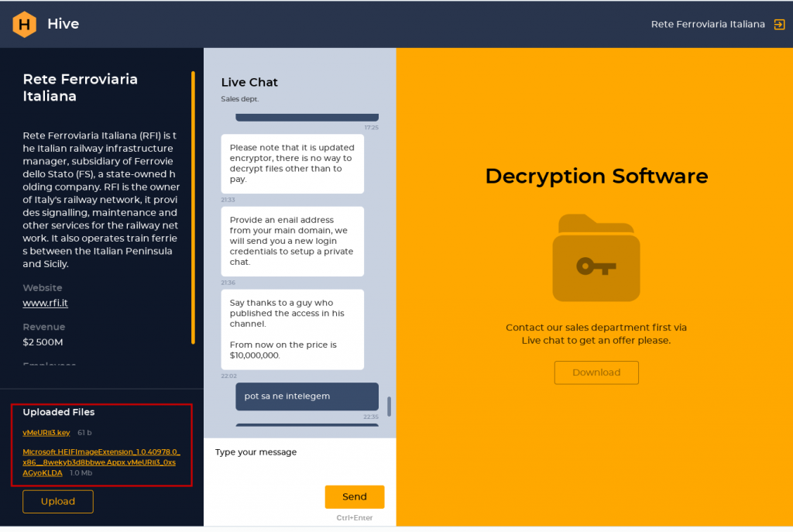Image resolution: width=793 pixels, height=532 pixels.
Task: Click the logout icon beside Rete Ferroviaria Italiana
Action: point(779,24)
